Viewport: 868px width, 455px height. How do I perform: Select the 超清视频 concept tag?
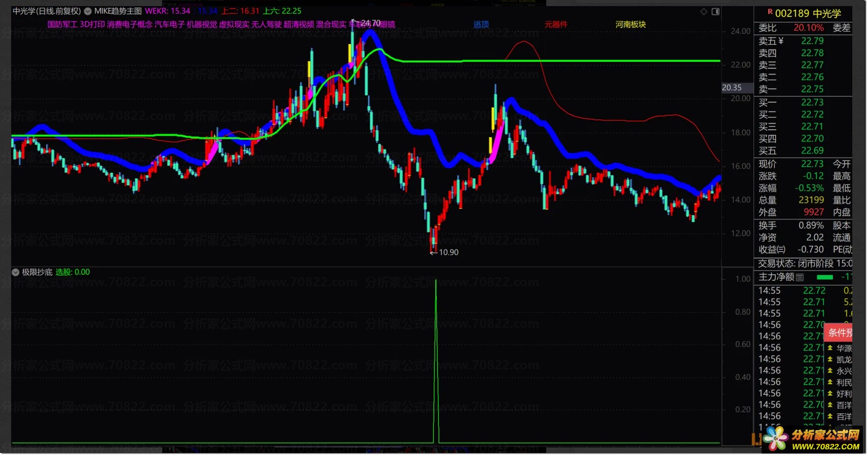click(x=299, y=24)
